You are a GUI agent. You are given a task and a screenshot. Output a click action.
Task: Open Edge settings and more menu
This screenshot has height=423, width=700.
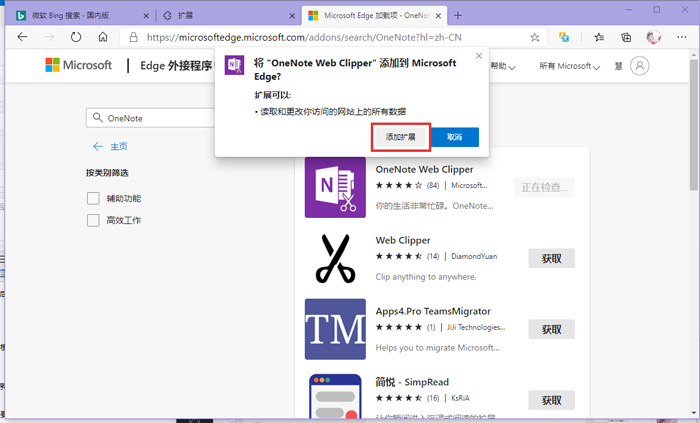point(682,37)
